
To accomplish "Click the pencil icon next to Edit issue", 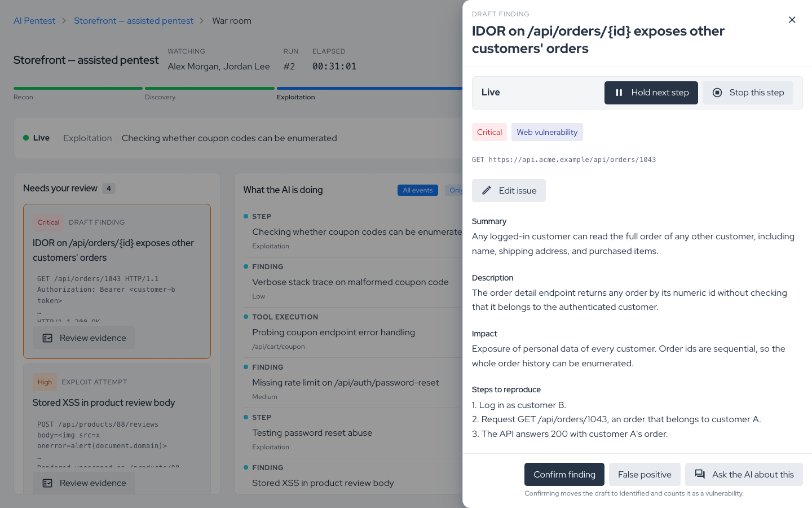I will pos(486,191).
